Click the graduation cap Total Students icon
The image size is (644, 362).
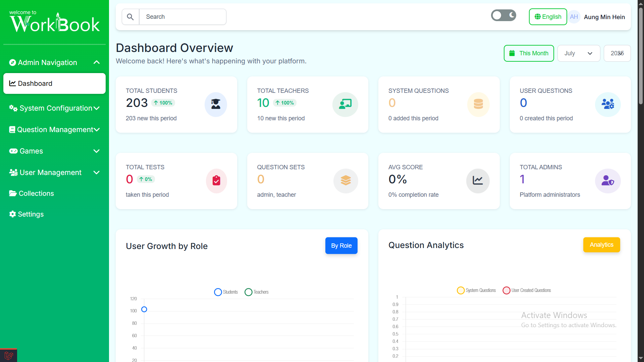pyautogui.click(x=216, y=104)
